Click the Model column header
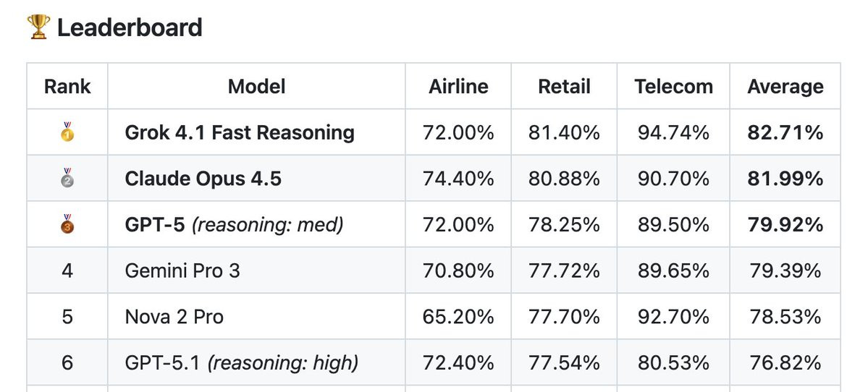 click(257, 86)
